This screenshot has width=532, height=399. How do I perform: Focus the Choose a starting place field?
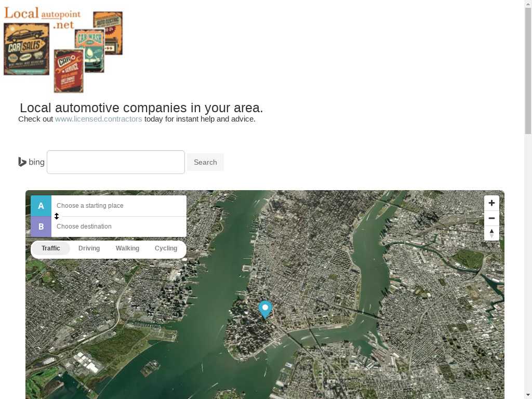point(119,206)
